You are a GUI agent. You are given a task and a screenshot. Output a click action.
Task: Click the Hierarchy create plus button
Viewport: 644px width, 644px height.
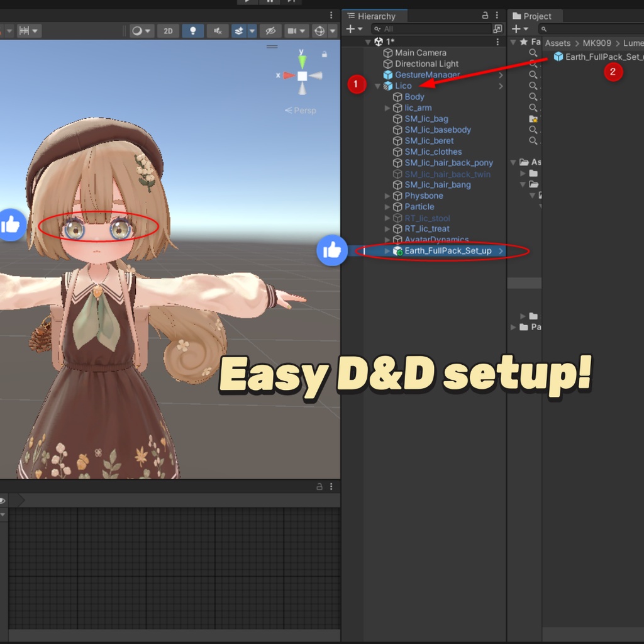[354, 29]
